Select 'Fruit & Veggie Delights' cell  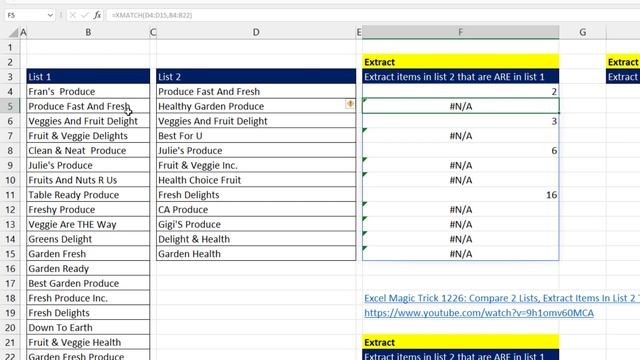[x=88, y=136]
